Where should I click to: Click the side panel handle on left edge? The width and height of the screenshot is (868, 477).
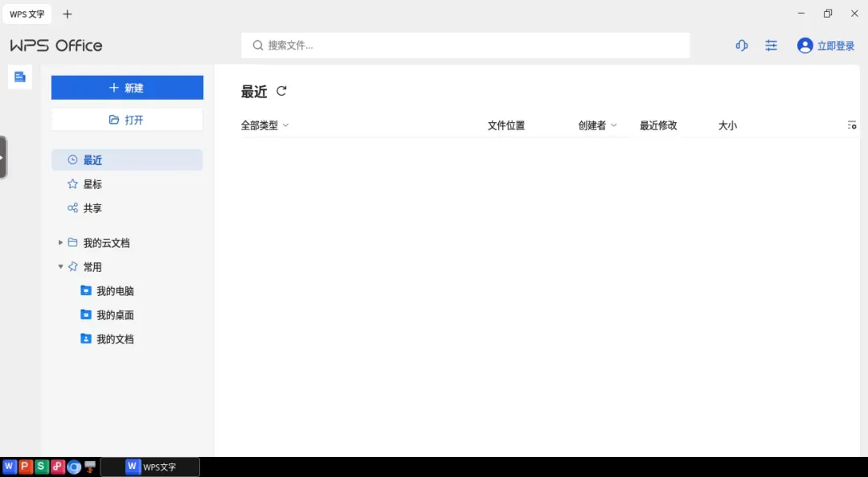2,158
